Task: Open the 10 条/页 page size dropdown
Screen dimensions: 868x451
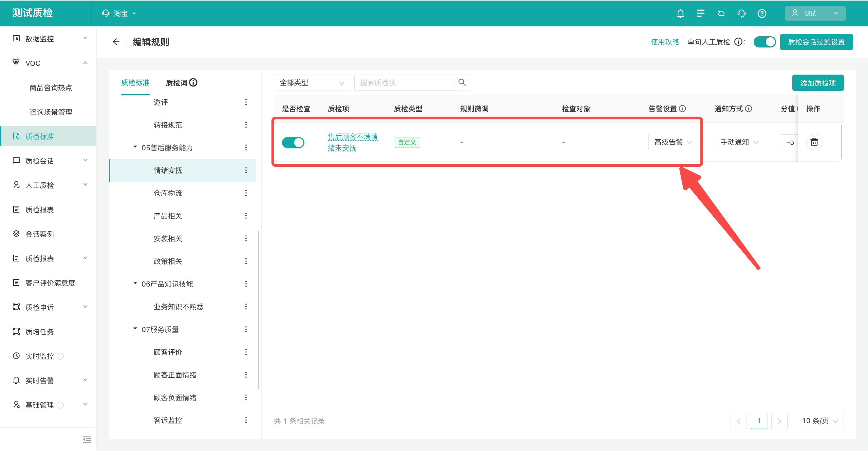Action: tap(819, 421)
